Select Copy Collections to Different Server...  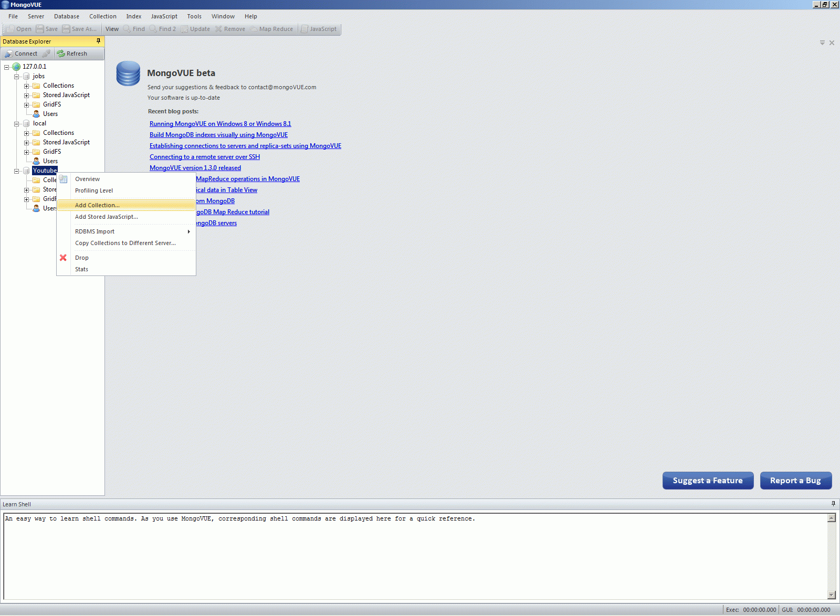point(126,243)
